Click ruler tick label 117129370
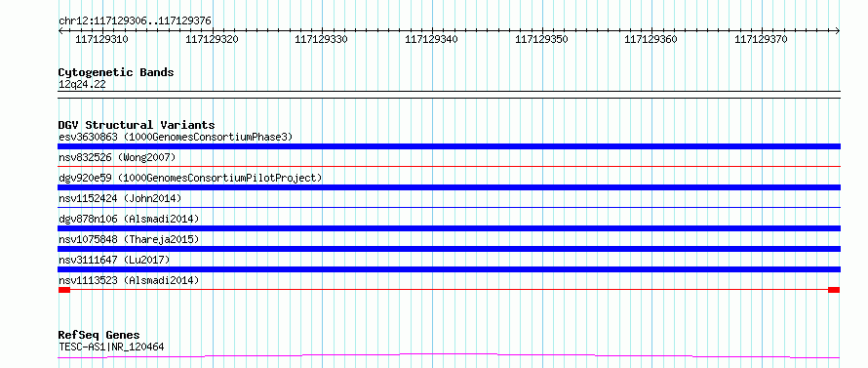868x368 pixels. point(761,39)
